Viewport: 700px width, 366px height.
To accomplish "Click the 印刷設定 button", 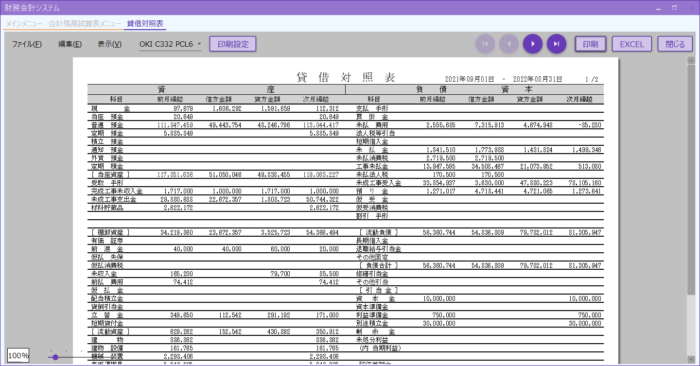I will [x=233, y=44].
